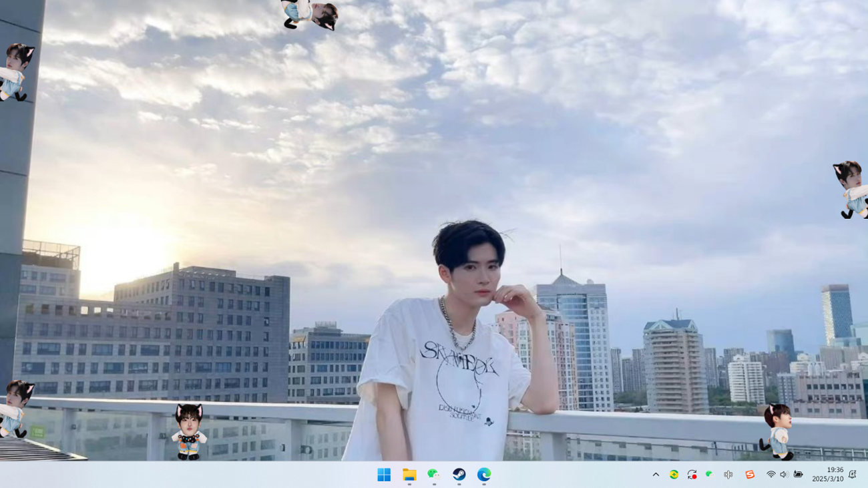Click the Windows Update restart tray icon

click(x=692, y=475)
